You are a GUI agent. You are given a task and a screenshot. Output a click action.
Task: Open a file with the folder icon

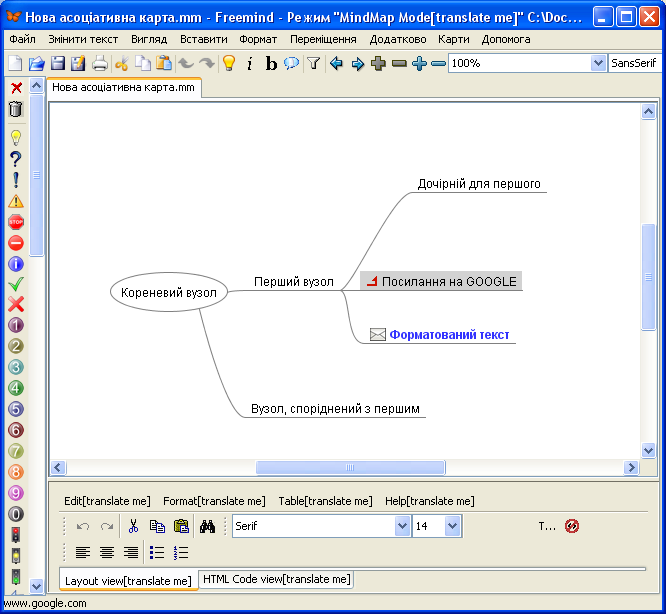pyautogui.click(x=37, y=63)
